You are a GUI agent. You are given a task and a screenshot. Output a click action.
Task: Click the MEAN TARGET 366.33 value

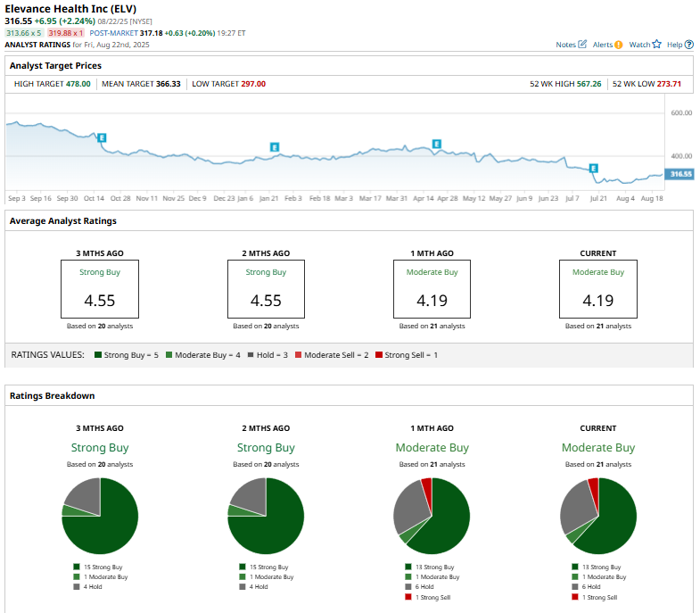tap(169, 84)
